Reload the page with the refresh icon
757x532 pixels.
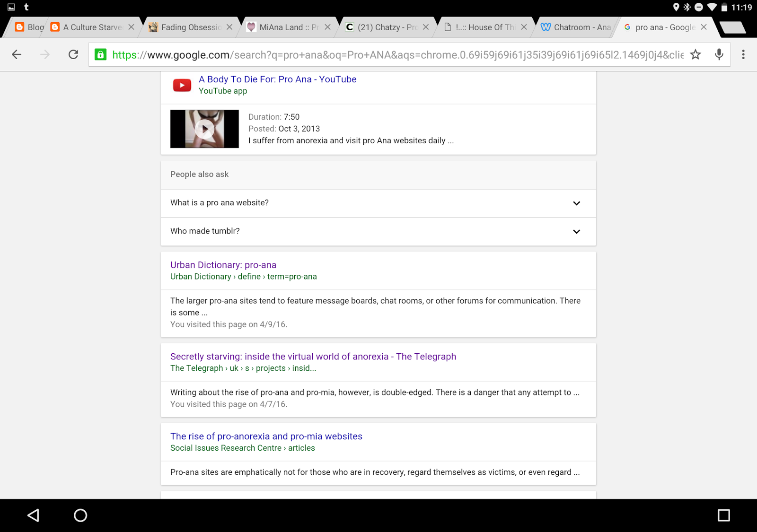73,54
